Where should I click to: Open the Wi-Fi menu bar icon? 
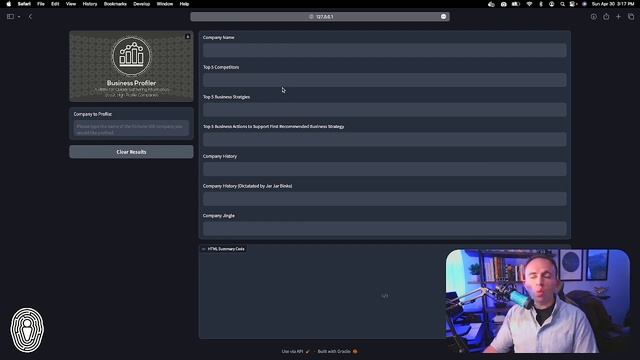coord(529,4)
